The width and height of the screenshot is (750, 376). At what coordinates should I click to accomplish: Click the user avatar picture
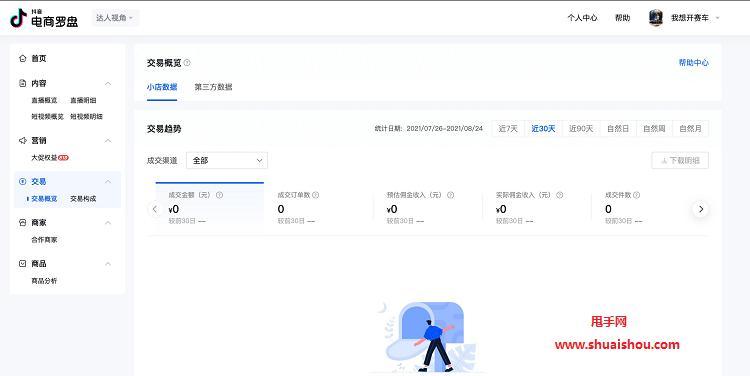[656, 18]
